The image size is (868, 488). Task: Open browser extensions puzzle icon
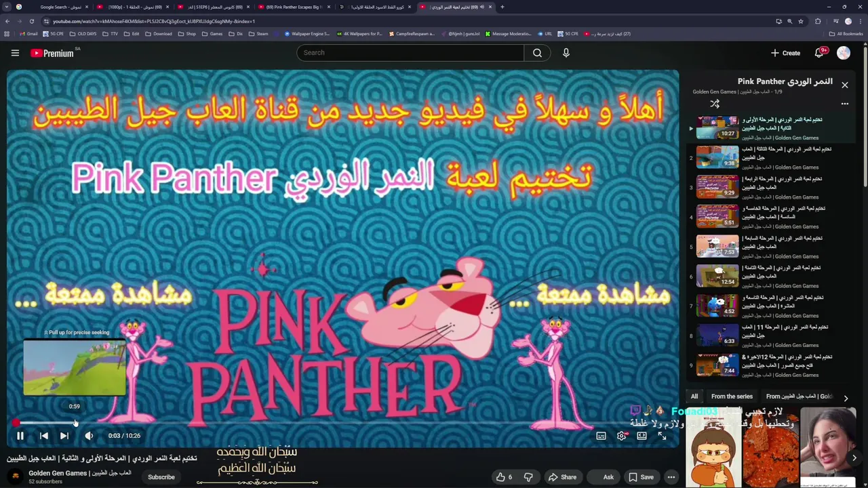[818, 21]
